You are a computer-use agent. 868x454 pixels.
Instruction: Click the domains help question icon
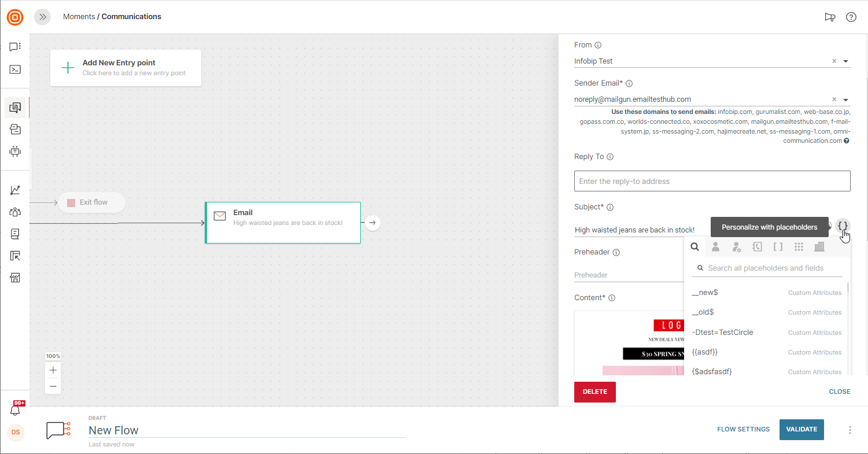pos(847,141)
